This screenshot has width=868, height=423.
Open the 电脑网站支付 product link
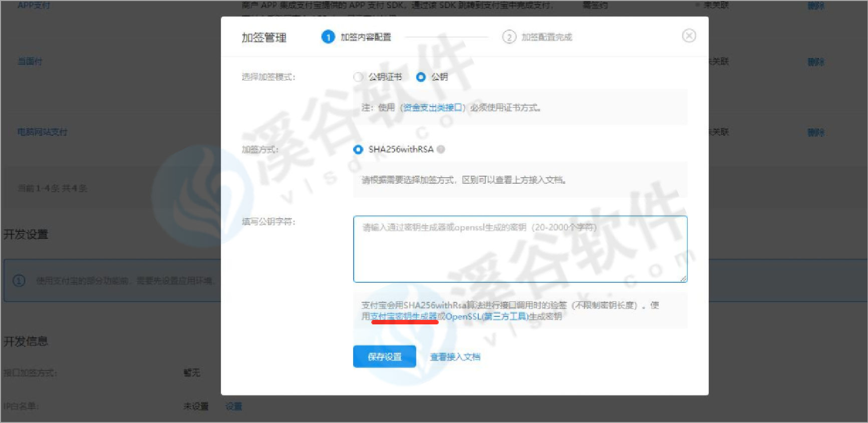[x=43, y=132]
